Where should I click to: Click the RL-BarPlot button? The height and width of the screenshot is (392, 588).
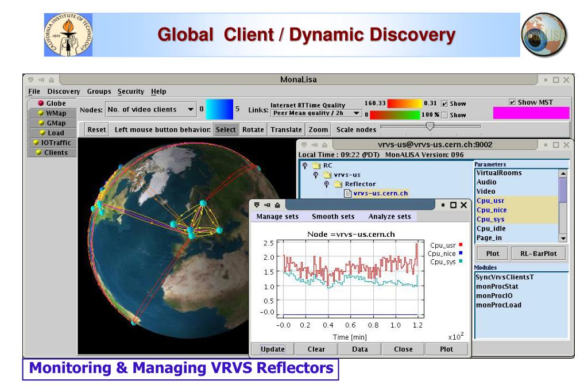[538, 253]
